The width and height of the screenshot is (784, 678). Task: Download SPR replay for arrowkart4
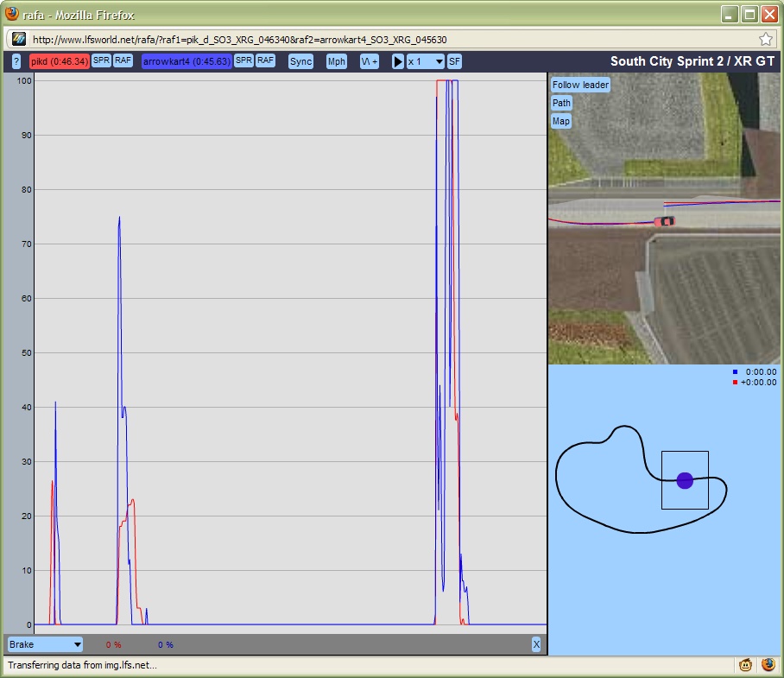click(x=244, y=60)
